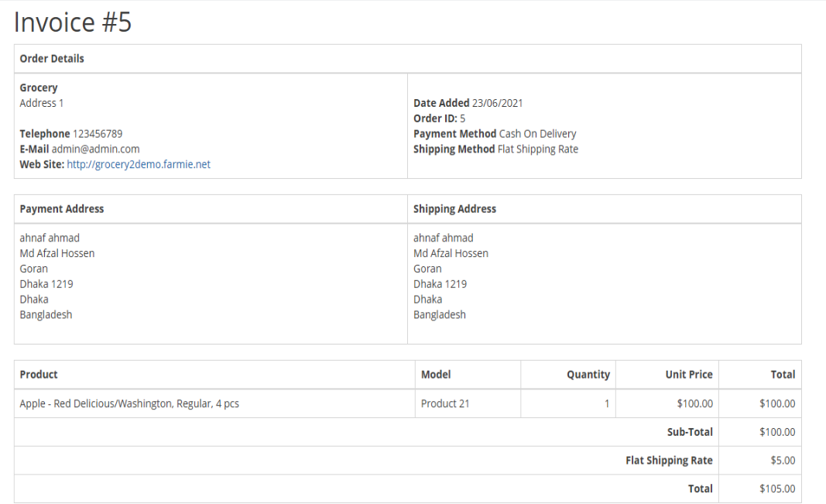Click the Invoice #5 heading
The height and width of the screenshot is (504, 826).
(x=73, y=22)
